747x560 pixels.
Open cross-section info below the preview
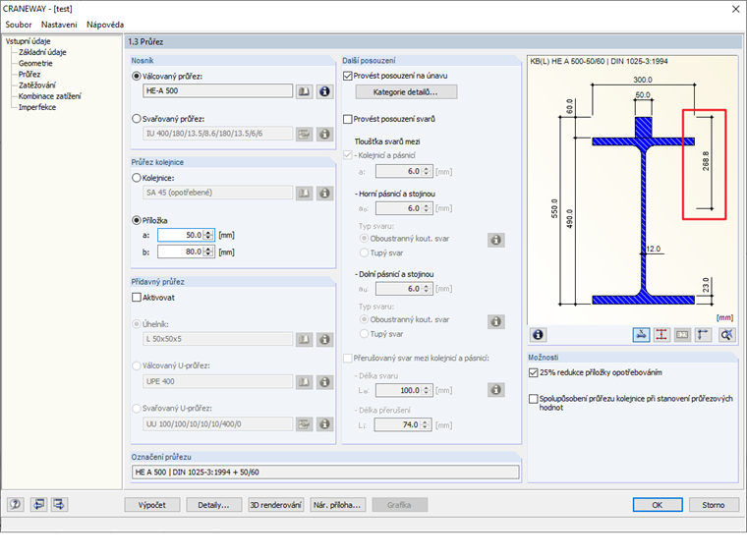(538, 335)
